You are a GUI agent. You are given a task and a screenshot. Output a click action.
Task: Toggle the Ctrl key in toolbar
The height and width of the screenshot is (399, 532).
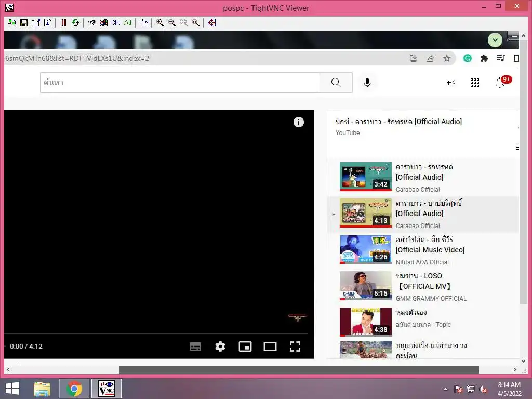(116, 23)
